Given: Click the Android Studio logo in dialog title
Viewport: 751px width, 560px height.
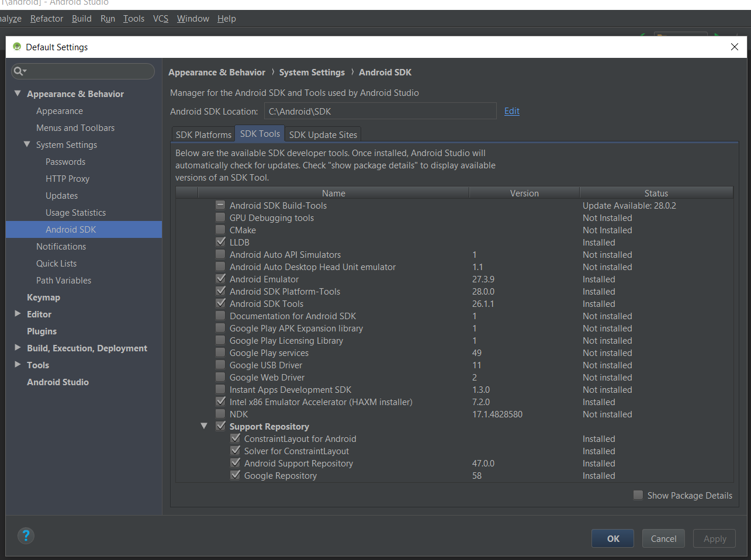Looking at the screenshot, I should click(17, 47).
